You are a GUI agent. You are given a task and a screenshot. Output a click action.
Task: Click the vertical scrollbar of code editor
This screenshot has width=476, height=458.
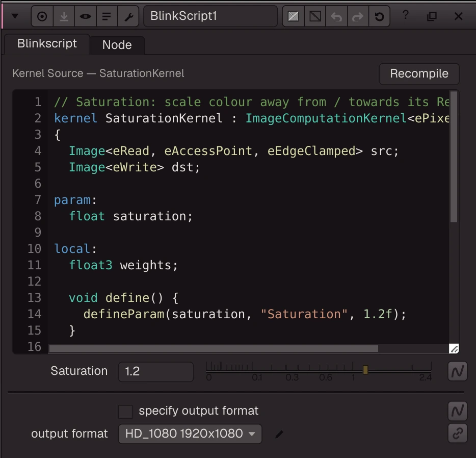454,157
